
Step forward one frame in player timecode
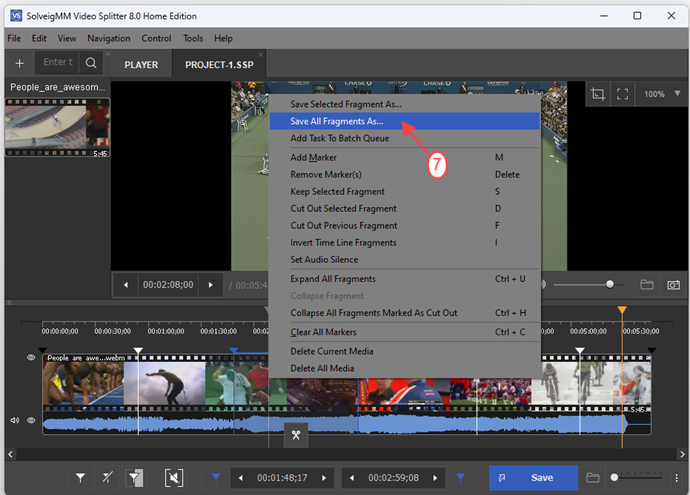click(210, 285)
